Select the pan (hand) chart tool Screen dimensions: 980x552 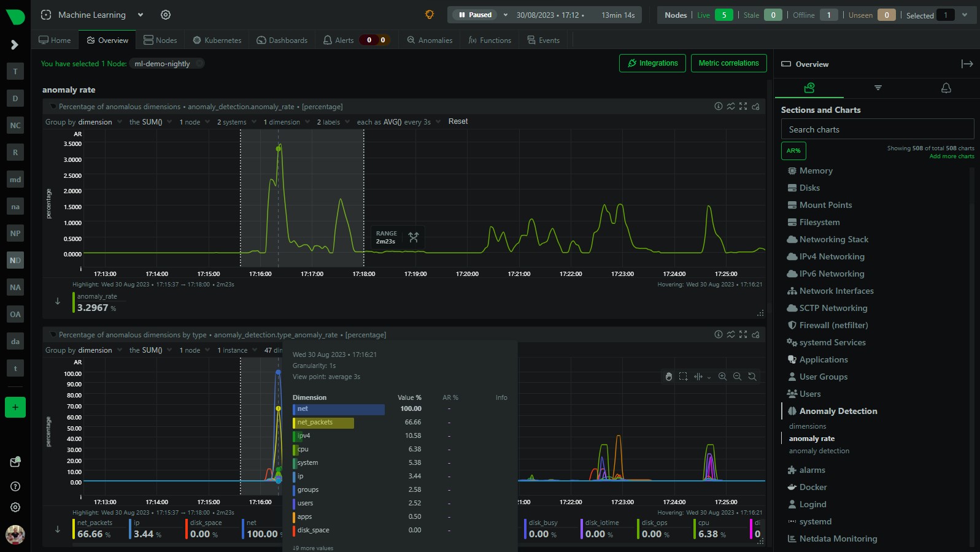pyautogui.click(x=668, y=377)
